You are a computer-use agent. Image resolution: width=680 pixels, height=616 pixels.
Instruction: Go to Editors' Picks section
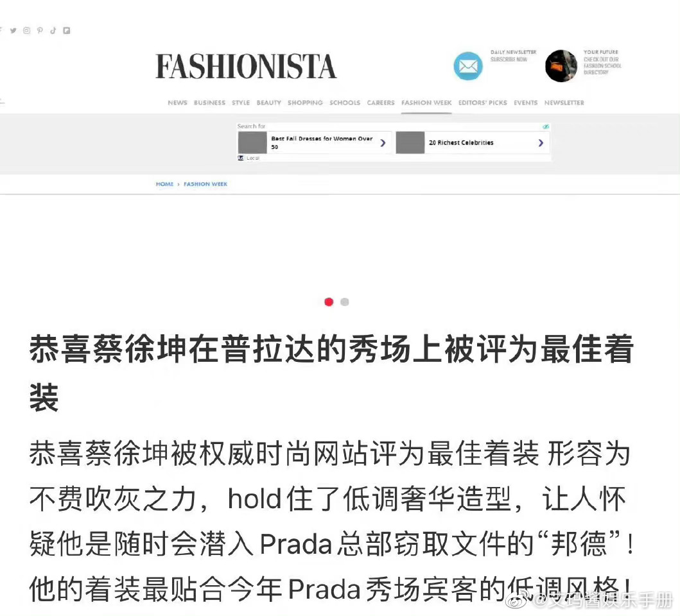click(483, 103)
